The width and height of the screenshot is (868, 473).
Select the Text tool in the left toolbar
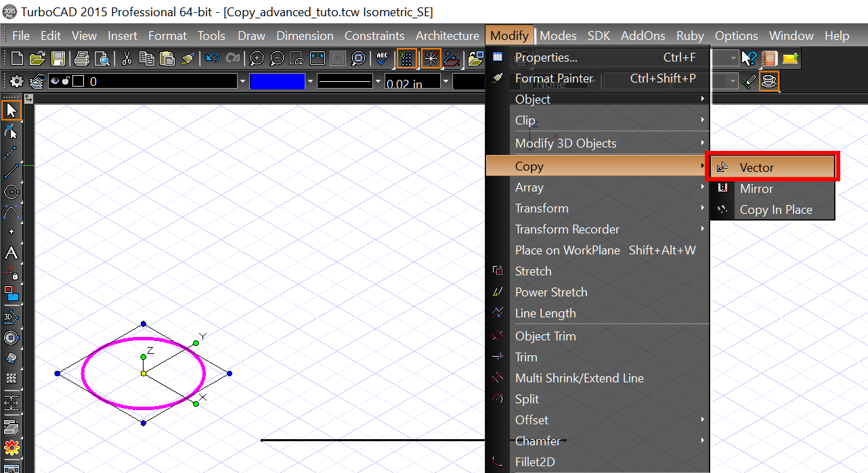[11, 252]
